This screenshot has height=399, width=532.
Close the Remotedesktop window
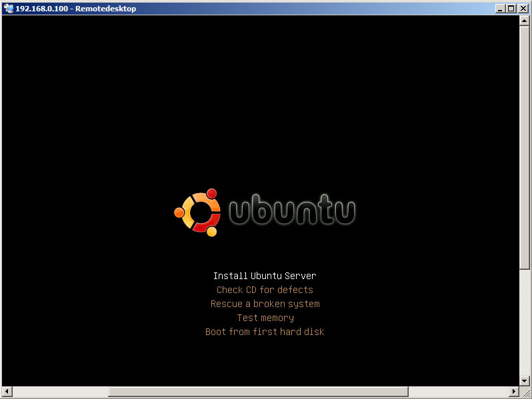pos(523,9)
